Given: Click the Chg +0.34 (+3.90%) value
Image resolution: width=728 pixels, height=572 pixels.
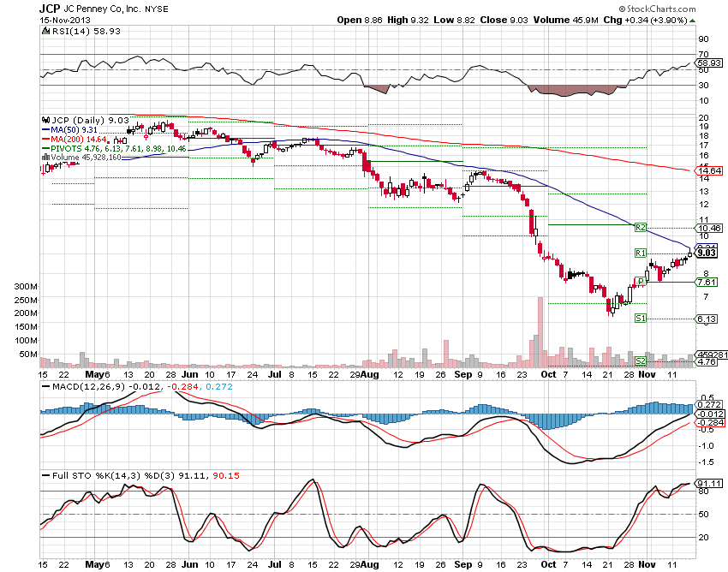Looking at the screenshot, I should (x=645, y=20).
